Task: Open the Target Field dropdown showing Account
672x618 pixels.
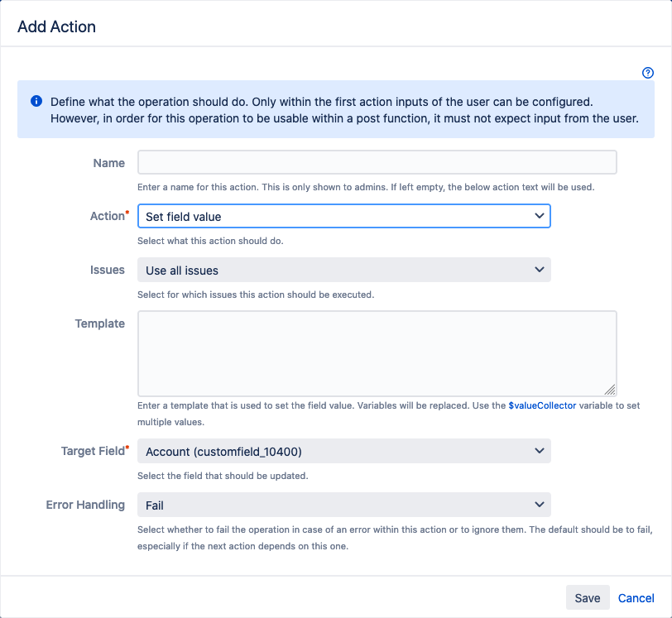Action: pos(344,451)
